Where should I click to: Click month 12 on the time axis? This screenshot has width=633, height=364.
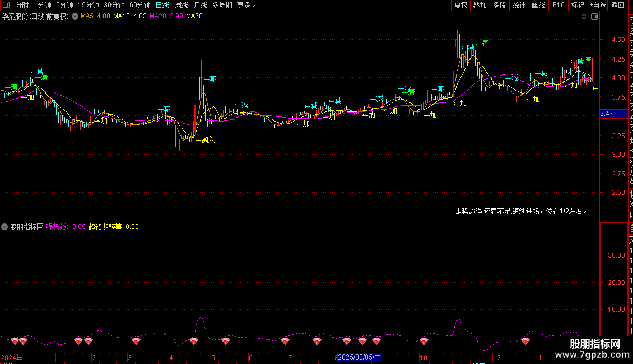[496, 357]
